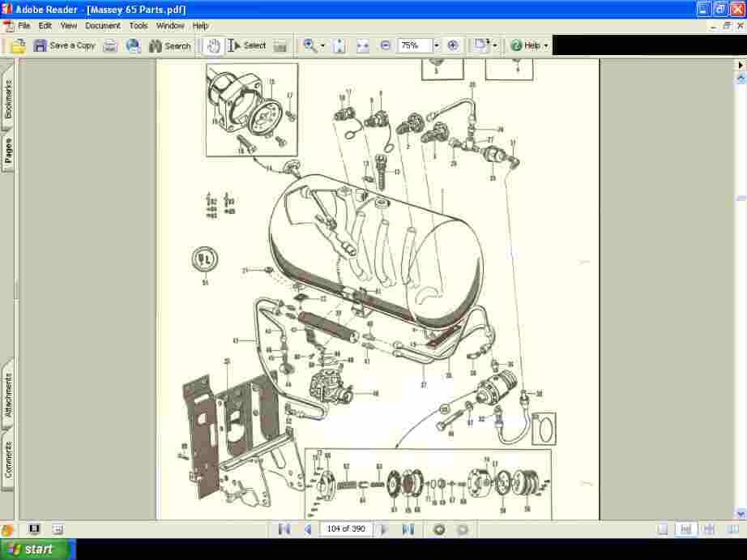Edit the page number field

[346, 528]
